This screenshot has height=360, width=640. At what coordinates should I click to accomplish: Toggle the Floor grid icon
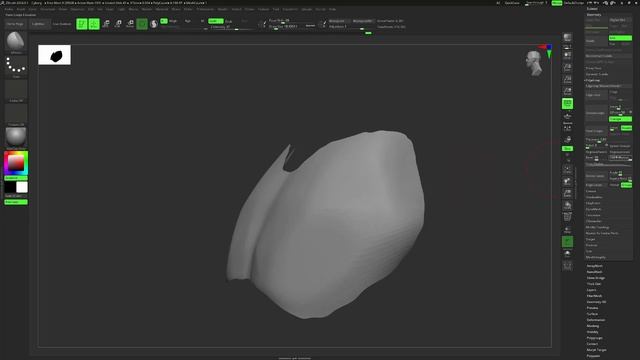pos(567,117)
